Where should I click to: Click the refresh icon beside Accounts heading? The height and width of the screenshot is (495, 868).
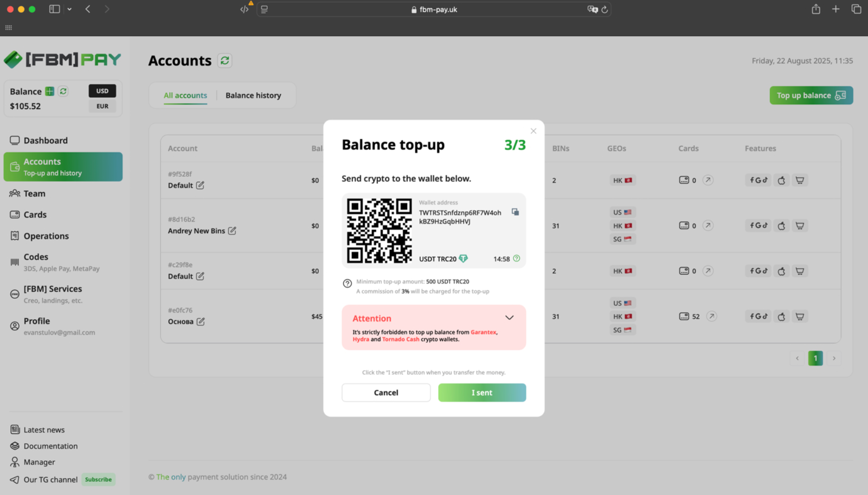[224, 60]
